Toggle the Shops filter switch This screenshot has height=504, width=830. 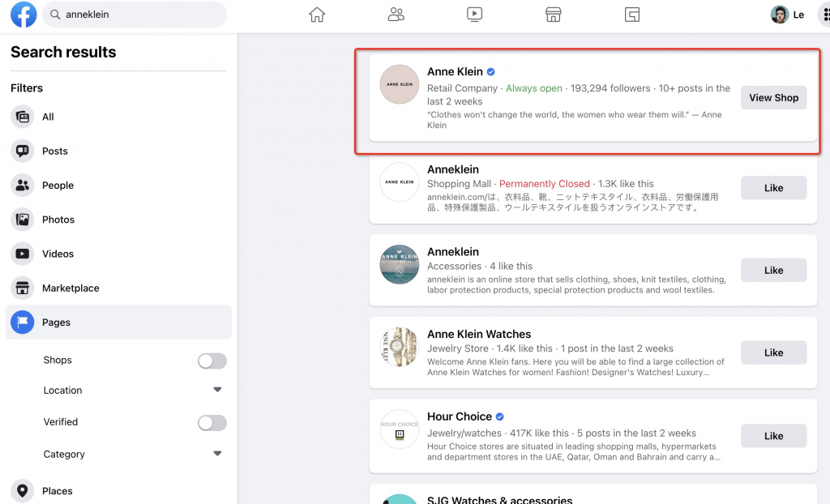pyautogui.click(x=212, y=361)
